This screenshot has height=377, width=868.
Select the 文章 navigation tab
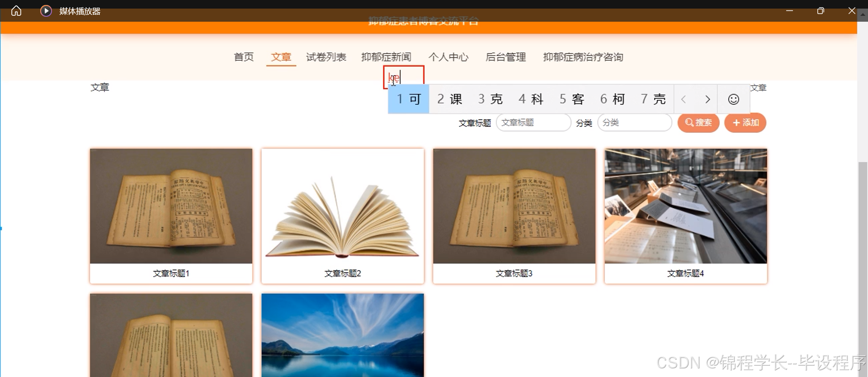point(281,57)
